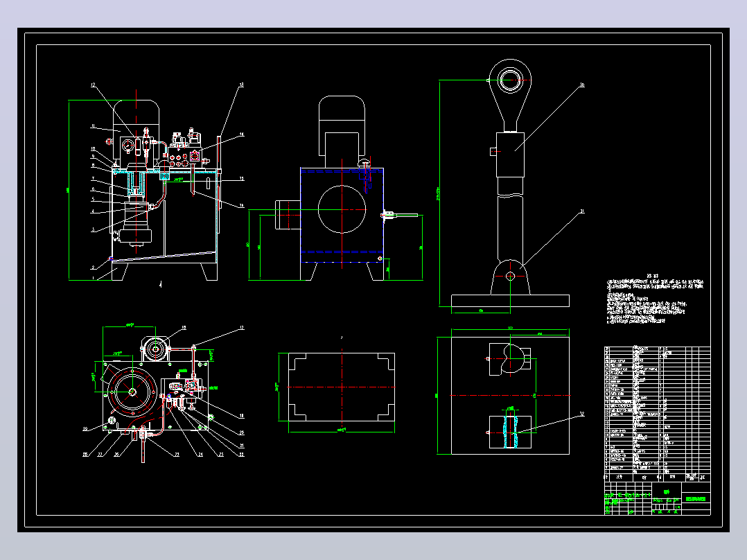The width and height of the screenshot is (747, 560).
Task: Select balloon number 32 in base plan view
Action: pos(581,414)
